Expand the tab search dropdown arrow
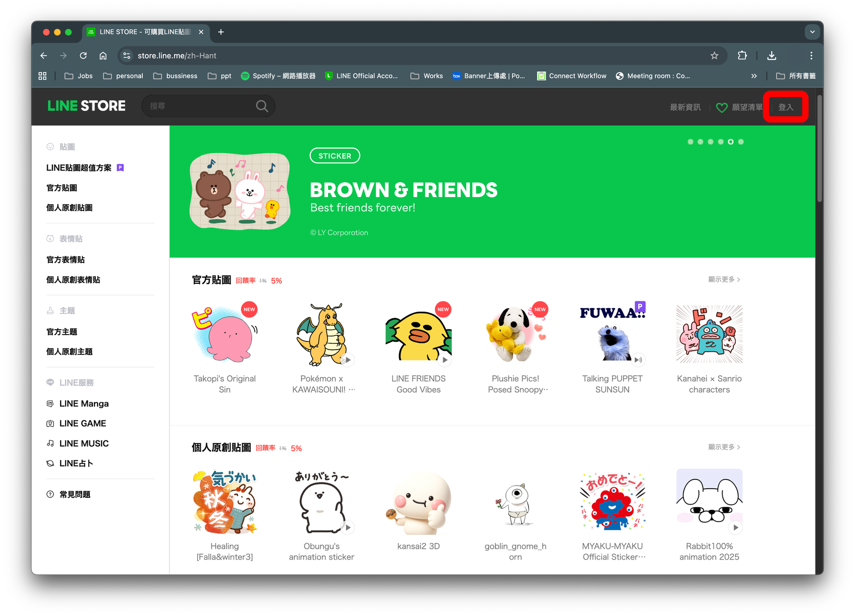Viewport: 855px width, 616px height. [x=812, y=32]
